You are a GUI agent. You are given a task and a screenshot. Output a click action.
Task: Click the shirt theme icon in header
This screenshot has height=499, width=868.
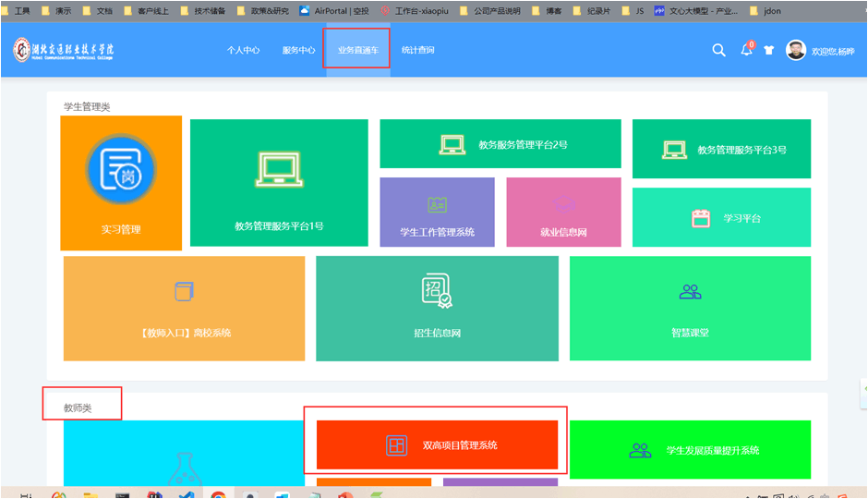pos(768,51)
